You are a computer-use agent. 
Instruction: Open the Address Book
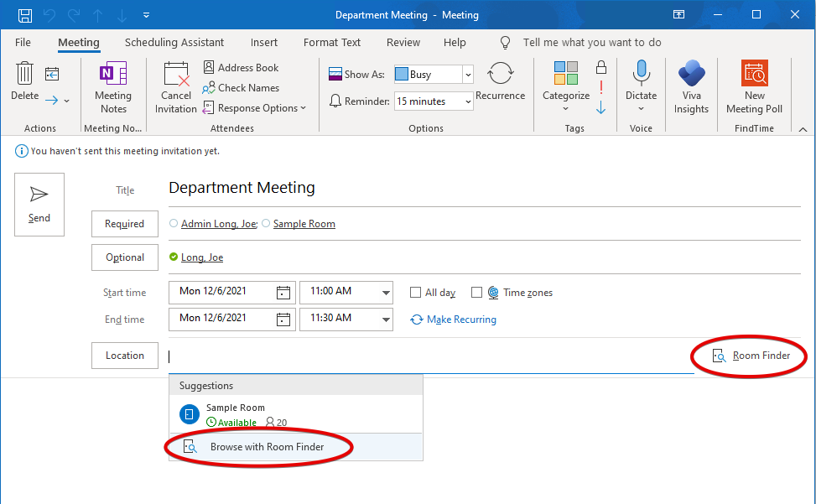pos(241,68)
